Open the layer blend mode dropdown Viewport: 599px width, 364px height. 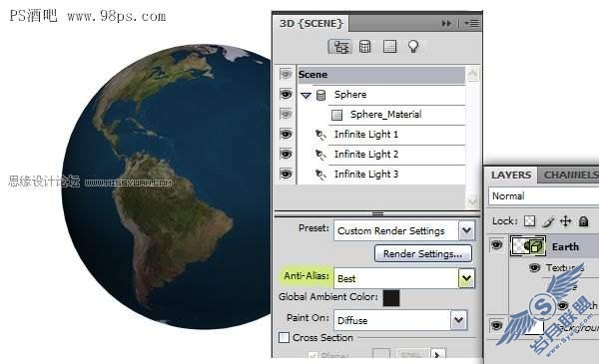pyautogui.click(x=543, y=196)
